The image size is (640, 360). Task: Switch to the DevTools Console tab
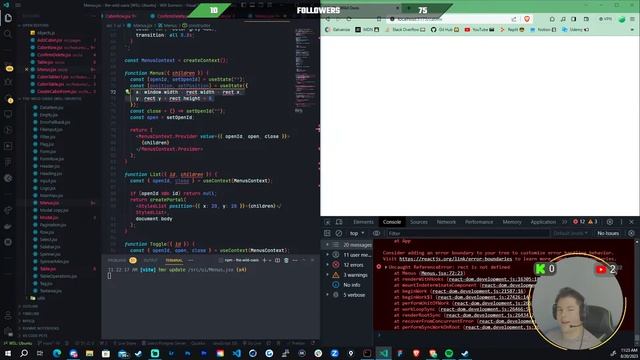point(392,222)
